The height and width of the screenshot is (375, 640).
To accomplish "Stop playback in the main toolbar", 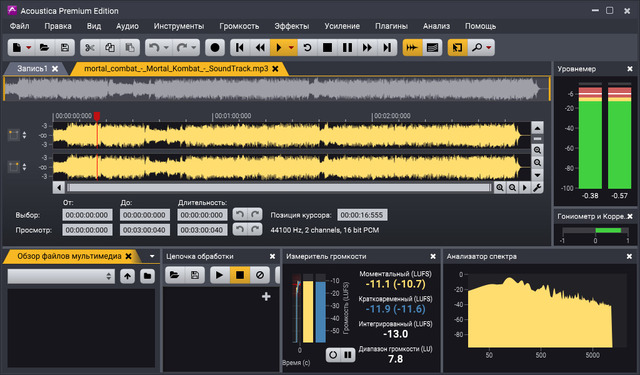I will (327, 48).
